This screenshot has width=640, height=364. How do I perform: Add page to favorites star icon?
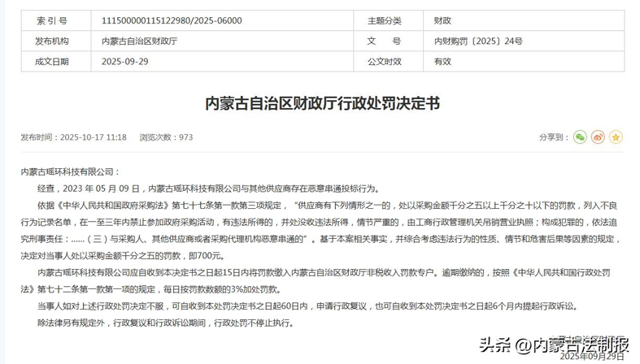pos(616,137)
